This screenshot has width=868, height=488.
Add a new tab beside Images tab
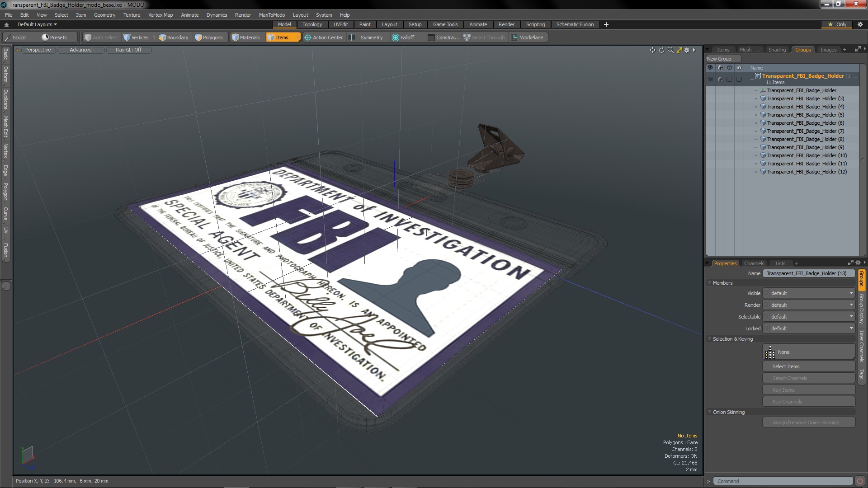click(x=844, y=50)
